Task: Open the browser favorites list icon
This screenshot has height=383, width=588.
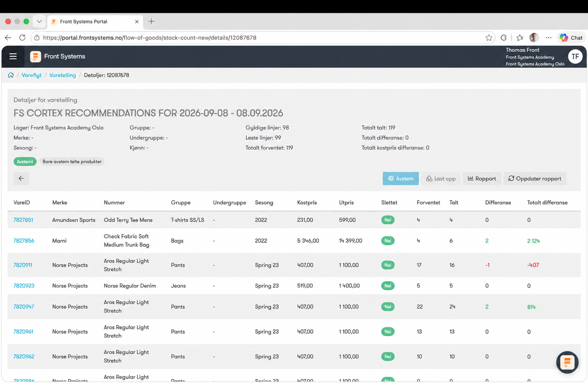Action: pos(520,37)
